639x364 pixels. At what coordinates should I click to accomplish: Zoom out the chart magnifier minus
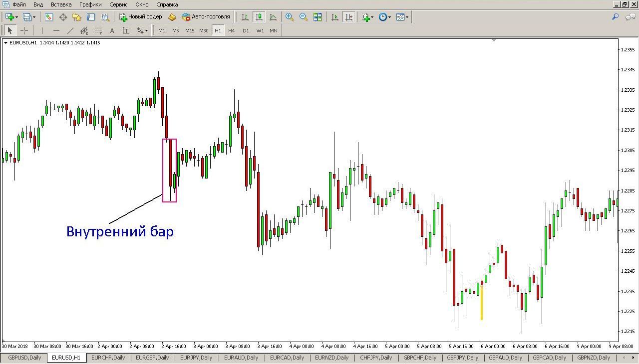[303, 17]
